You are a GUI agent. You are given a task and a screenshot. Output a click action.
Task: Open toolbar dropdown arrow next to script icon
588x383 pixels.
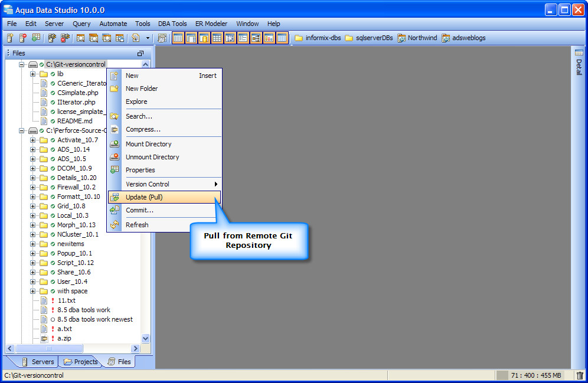(x=148, y=38)
